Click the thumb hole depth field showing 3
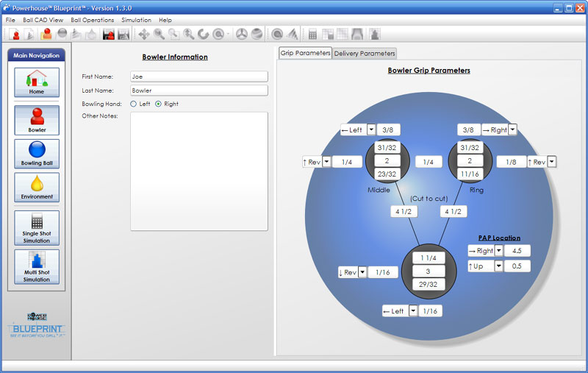 [x=429, y=271]
